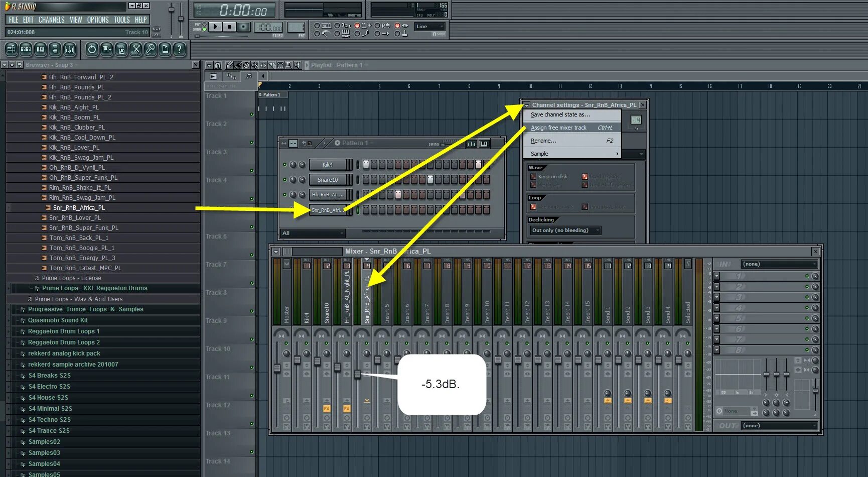Open the All channel filter dropdown

(x=313, y=233)
